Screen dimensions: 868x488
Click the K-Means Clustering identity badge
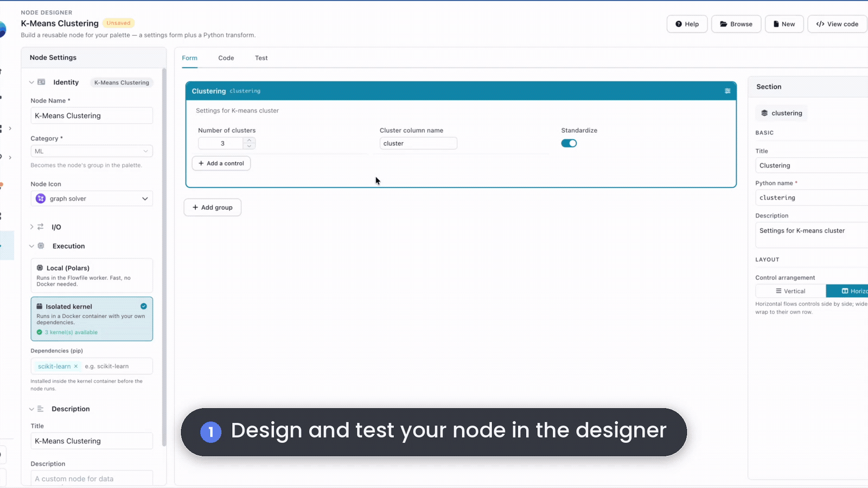(x=122, y=82)
